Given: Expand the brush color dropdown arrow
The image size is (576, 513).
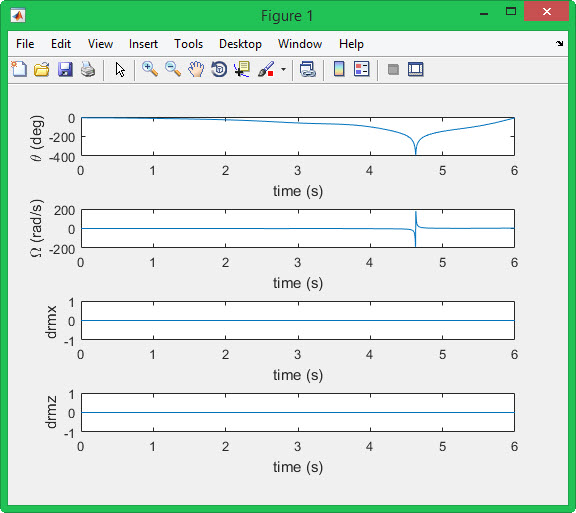Looking at the screenshot, I should (x=283, y=69).
